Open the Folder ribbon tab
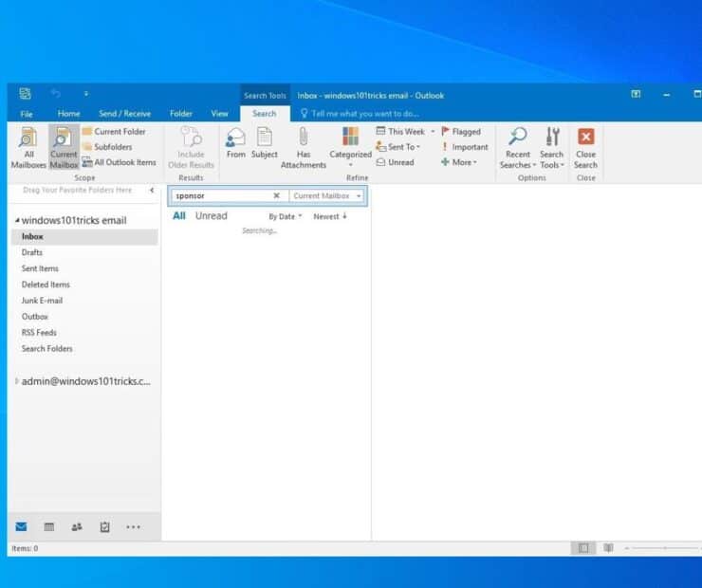 tap(181, 114)
